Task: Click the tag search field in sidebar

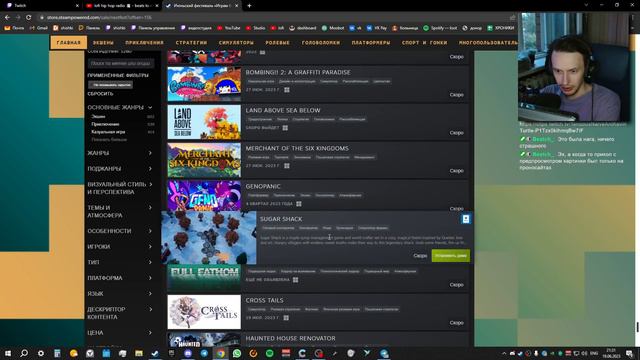Action: 121,63
